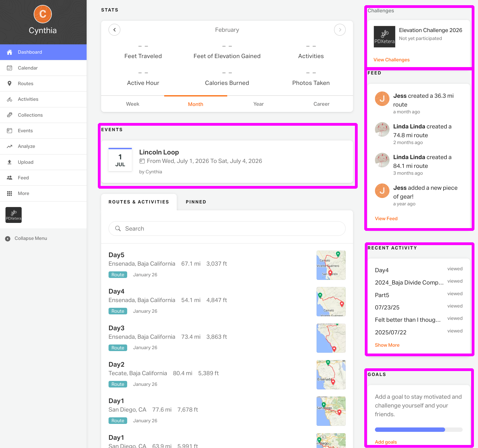This screenshot has height=448, width=478.
Task: Open the PDXetera club logo in sidebar
Action: pyautogui.click(x=13, y=215)
